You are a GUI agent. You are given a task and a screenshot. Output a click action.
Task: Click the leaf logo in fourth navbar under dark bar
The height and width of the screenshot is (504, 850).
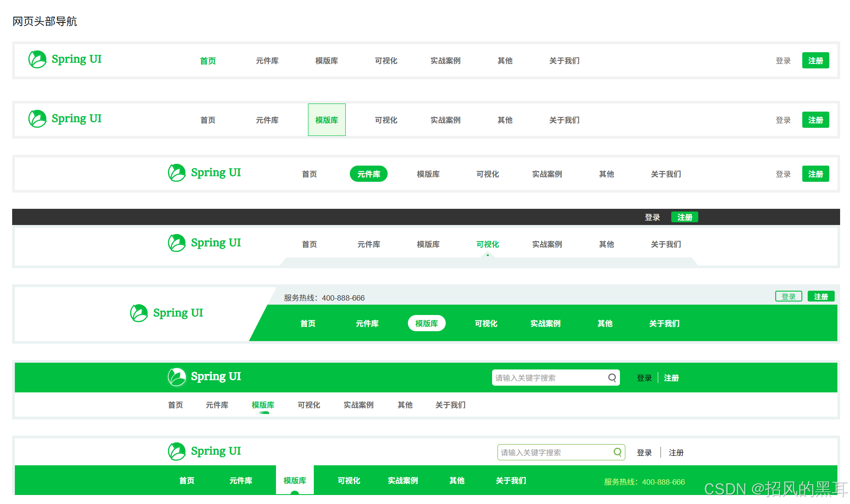(x=176, y=243)
